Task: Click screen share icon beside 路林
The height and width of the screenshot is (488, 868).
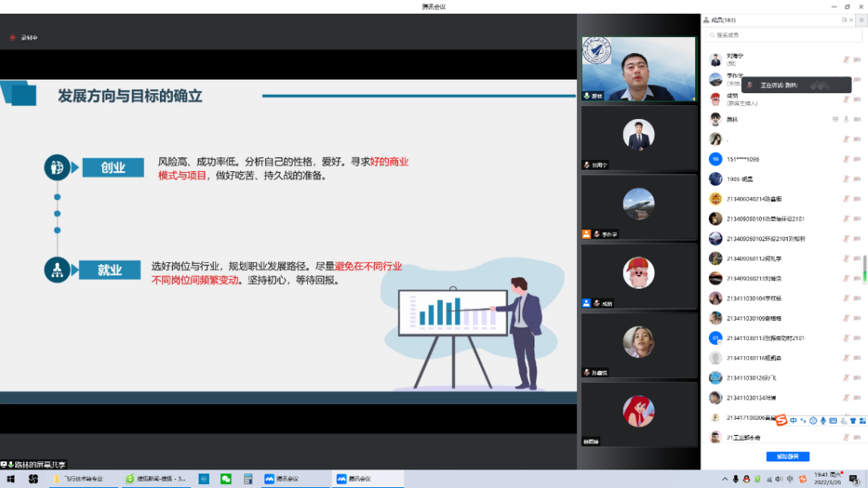Action: click(x=835, y=119)
